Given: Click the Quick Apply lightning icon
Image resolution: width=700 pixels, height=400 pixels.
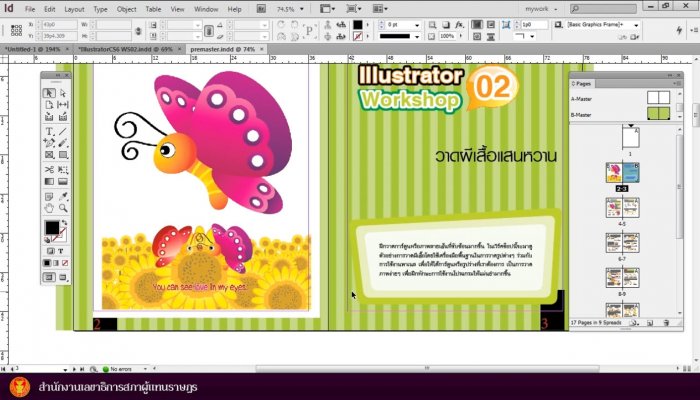Looking at the screenshot, I should (679, 30).
